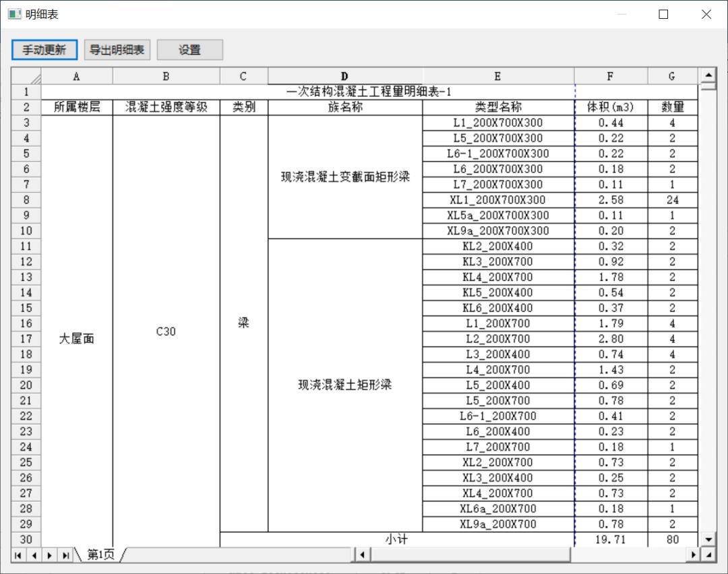Select row 1 header

point(26,92)
